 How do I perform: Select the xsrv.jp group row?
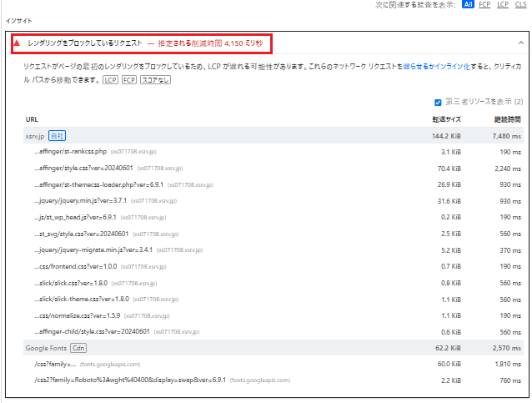click(x=250, y=135)
